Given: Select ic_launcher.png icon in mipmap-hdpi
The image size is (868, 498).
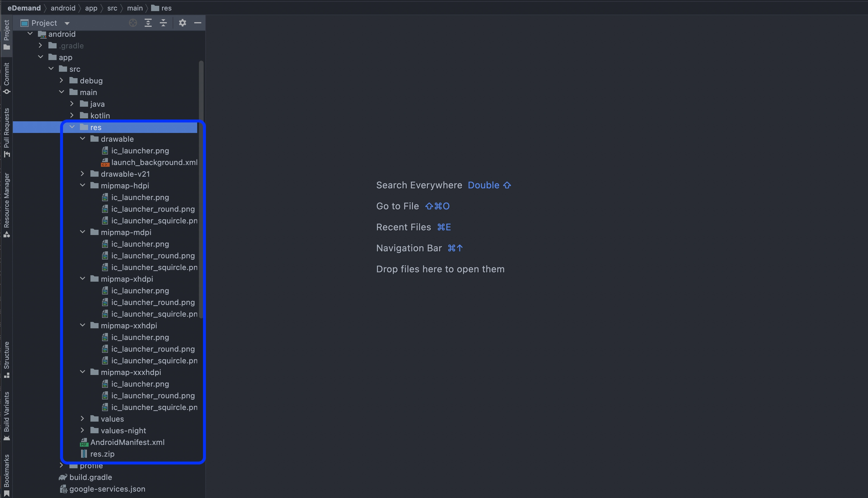Looking at the screenshot, I should (x=105, y=197).
